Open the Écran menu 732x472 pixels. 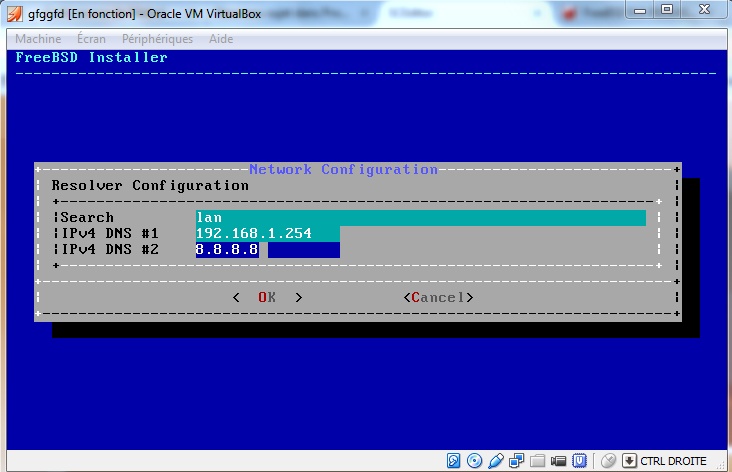click(92, 38)
